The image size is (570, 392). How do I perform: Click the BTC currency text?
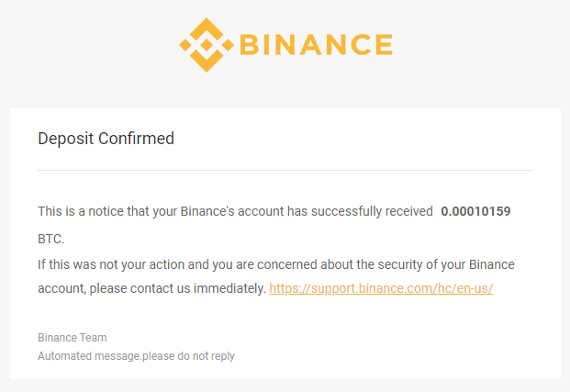click(50, 239)
